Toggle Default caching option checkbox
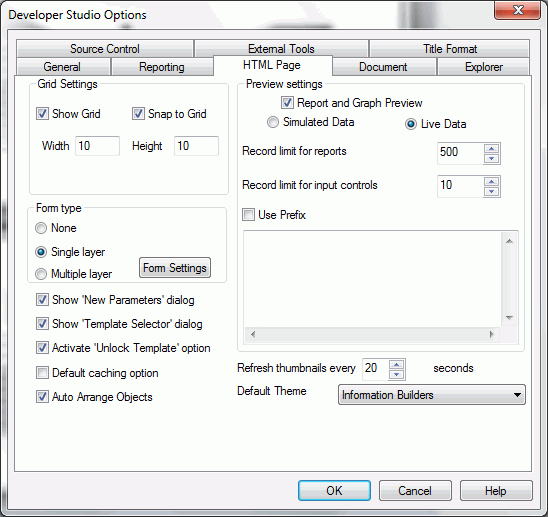 click(x=42, y=373)
